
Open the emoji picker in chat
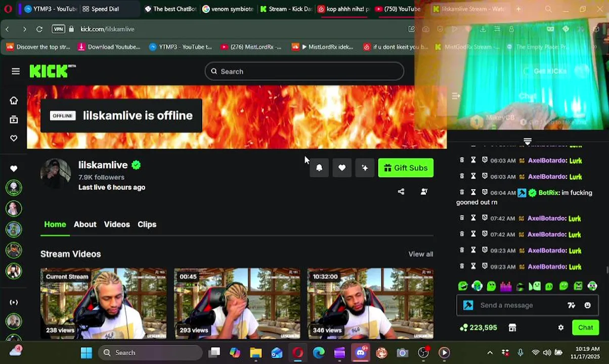pyautogui.click(x=587, y=305)
